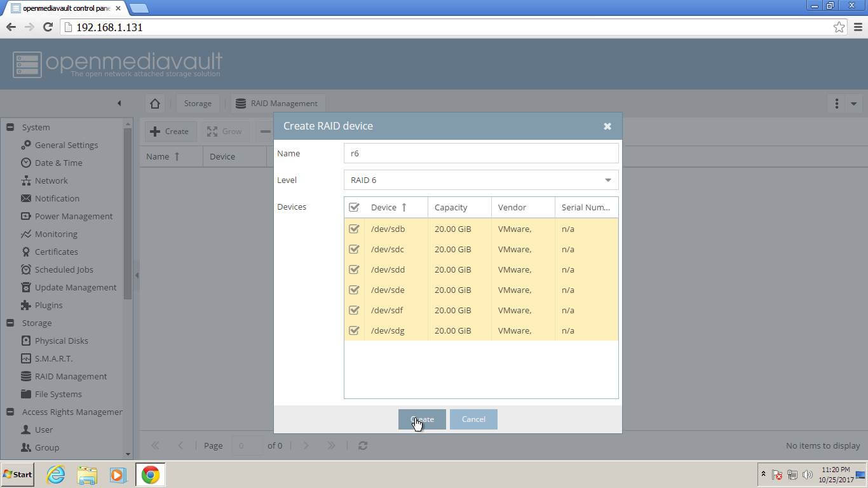The width and height of the screenshot is (868, 488).
Task: Reload the browser page
Action: pyautogui.click(x=48, y=27)
